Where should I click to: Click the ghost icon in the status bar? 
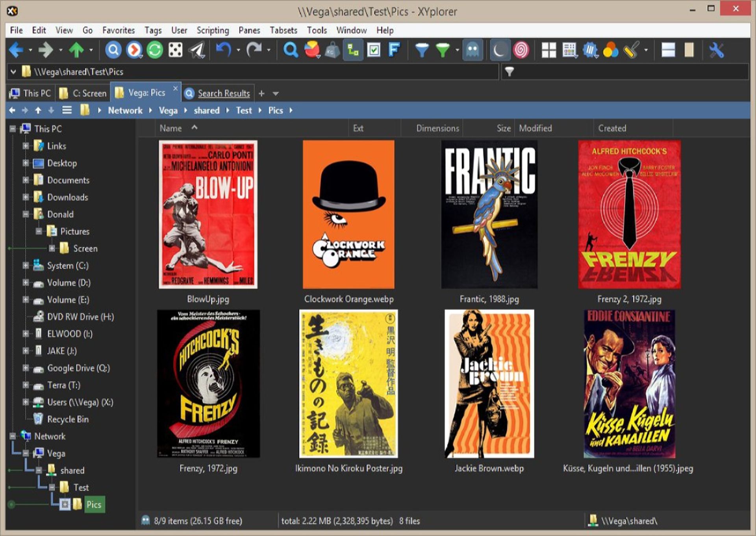[146, 520]
